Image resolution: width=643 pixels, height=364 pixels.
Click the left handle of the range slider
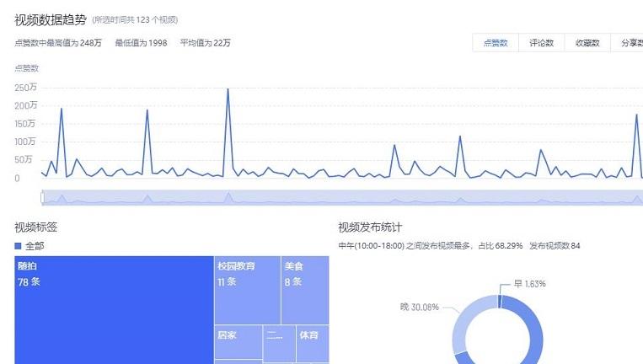pos(42,197)
